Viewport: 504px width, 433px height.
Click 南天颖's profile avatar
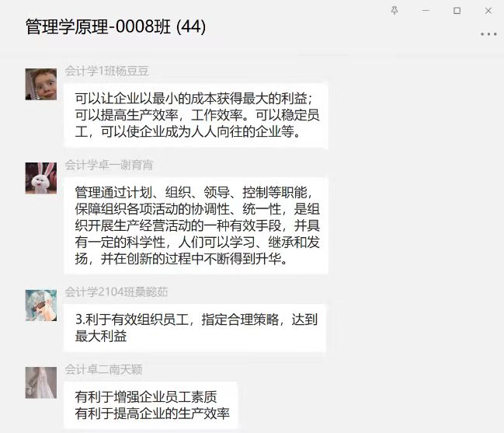pos(41,382)
